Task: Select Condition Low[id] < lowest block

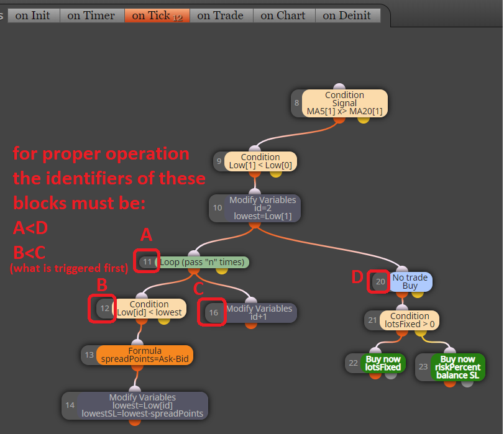Action: click(x=149, y=309)
